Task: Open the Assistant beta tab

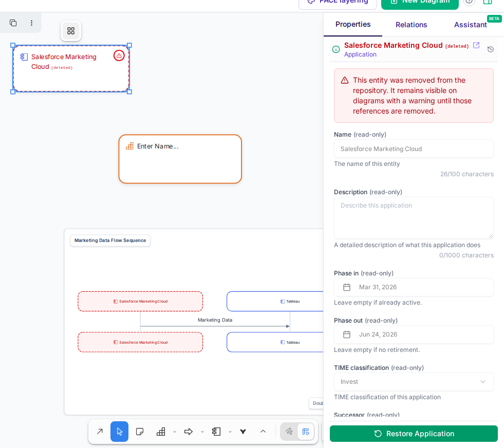Action: 471,25
